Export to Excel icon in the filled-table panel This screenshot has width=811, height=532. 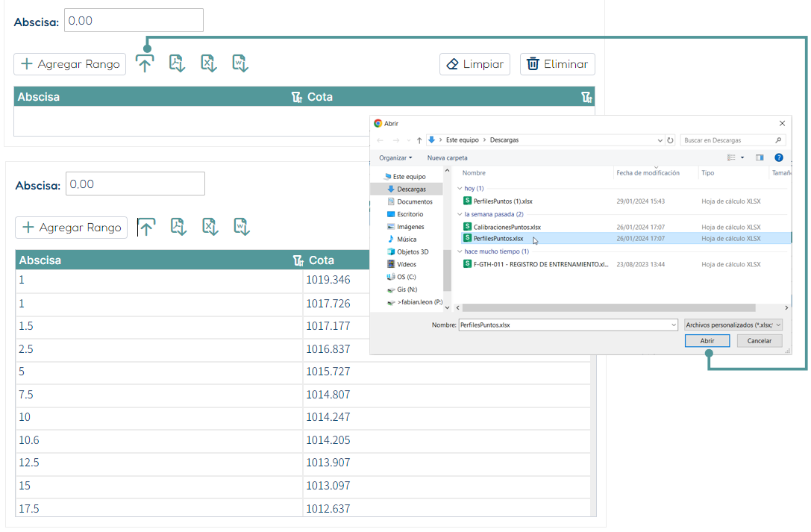pos(210,227)
